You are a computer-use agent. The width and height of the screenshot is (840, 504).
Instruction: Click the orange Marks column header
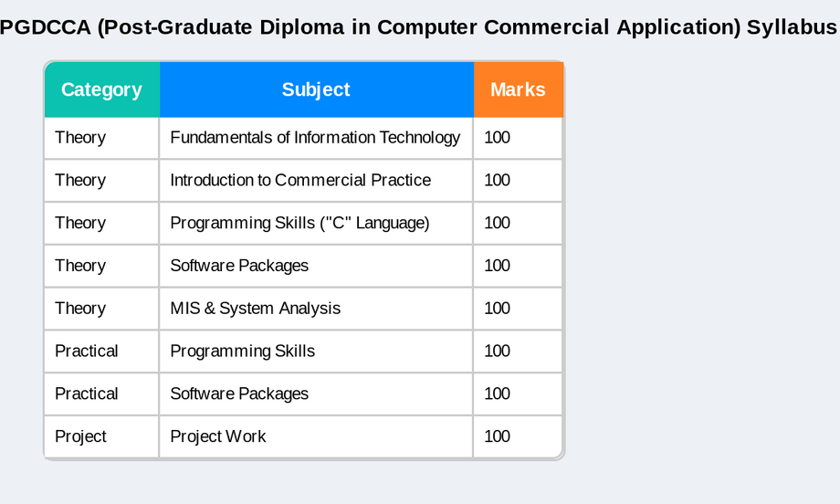point(518,89)
